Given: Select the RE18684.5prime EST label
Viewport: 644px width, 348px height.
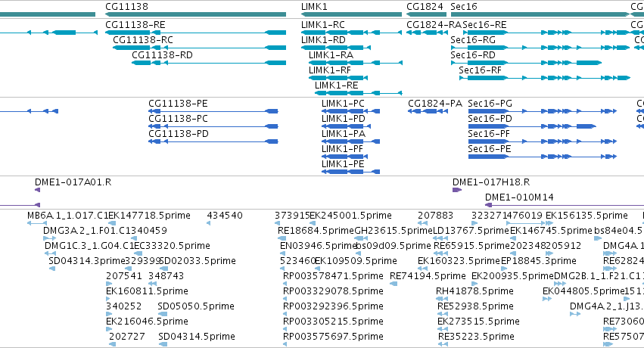Looking at the screenshot, I should tap(316, 231).
